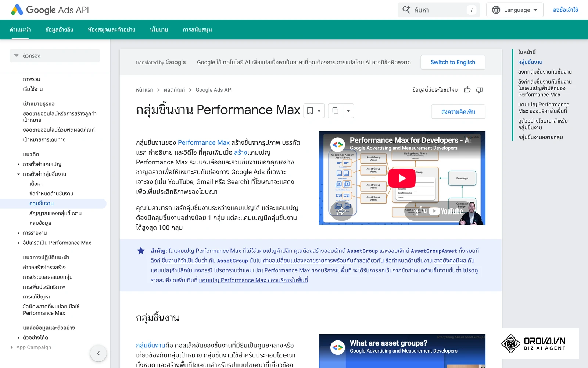Collapse การตั้งค่ากลุ่มชิ้นงาน tree section

(18, 174)
